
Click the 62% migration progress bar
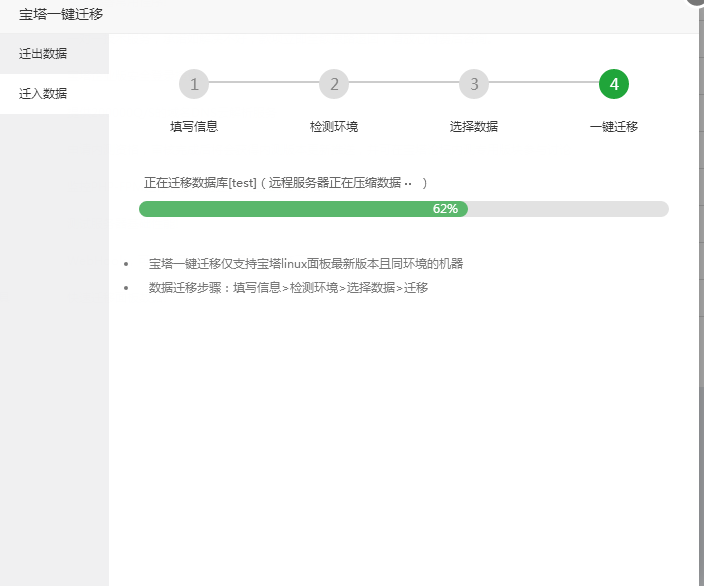[404, 209]
